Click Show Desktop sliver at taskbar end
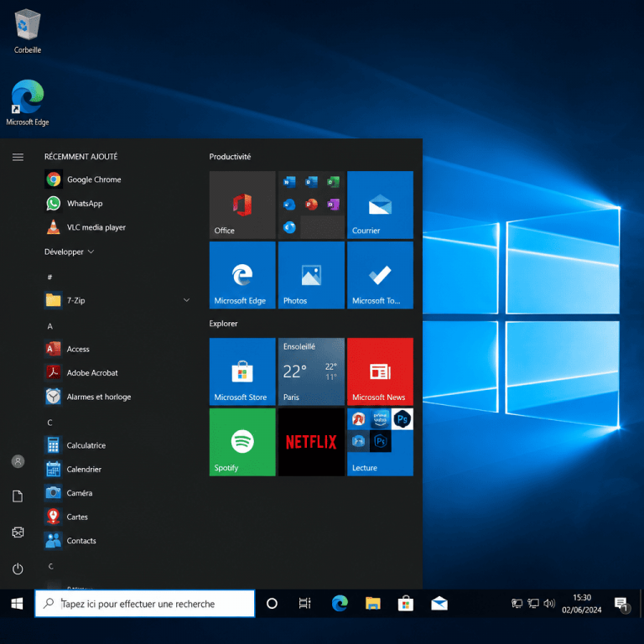Viewport: 644px width, 644px height. pos(642,604)
